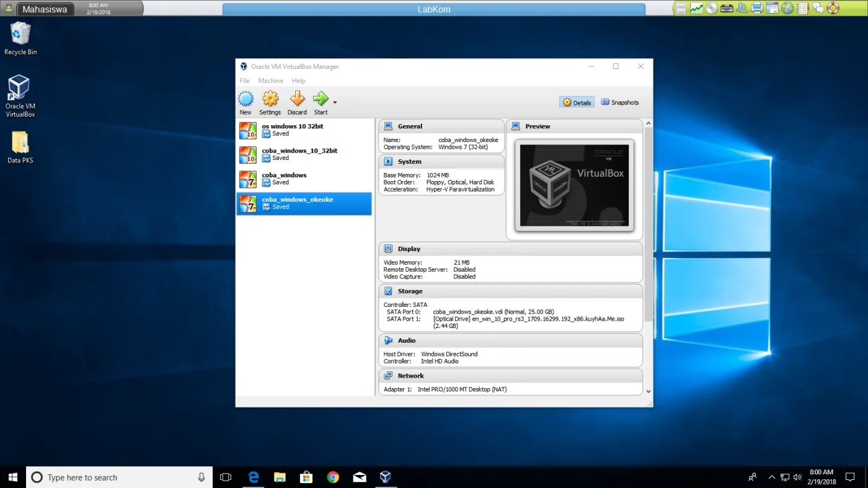Click the Windows Start button
Screen dimensions: 868x488
coord(12,477)
